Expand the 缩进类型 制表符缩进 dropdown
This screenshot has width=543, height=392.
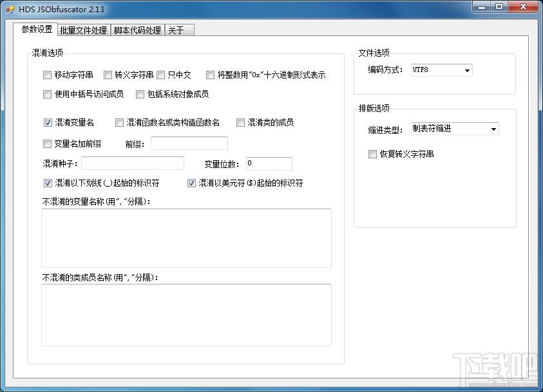[455, 129]
